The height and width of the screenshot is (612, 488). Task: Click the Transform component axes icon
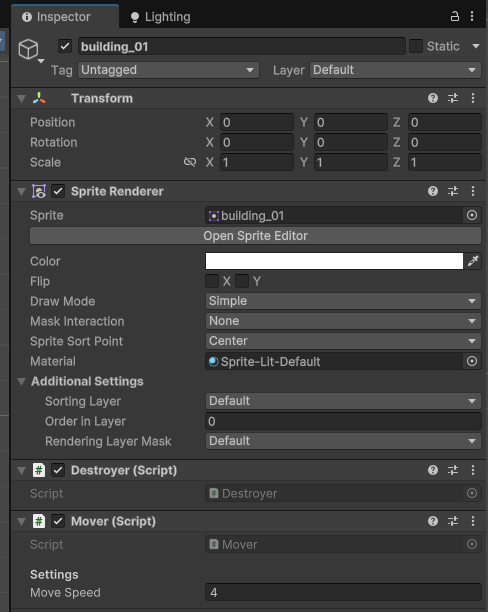pos(39,98)
